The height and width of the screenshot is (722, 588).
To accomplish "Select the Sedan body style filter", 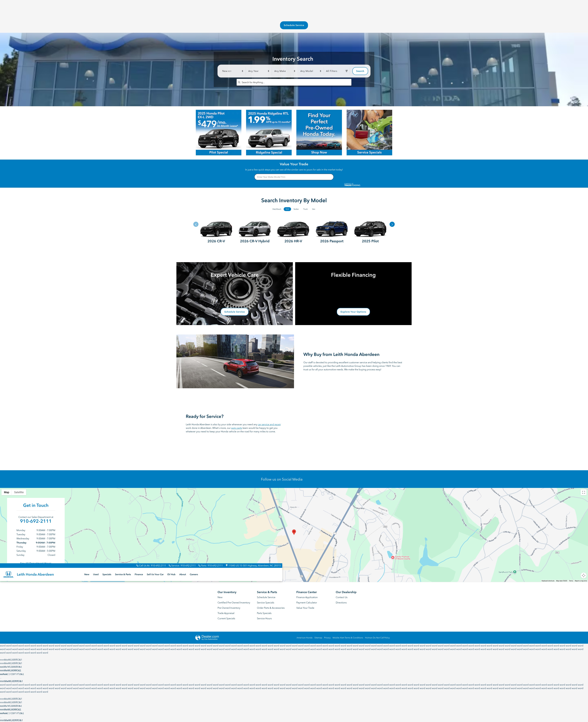I will coord(296,209).
